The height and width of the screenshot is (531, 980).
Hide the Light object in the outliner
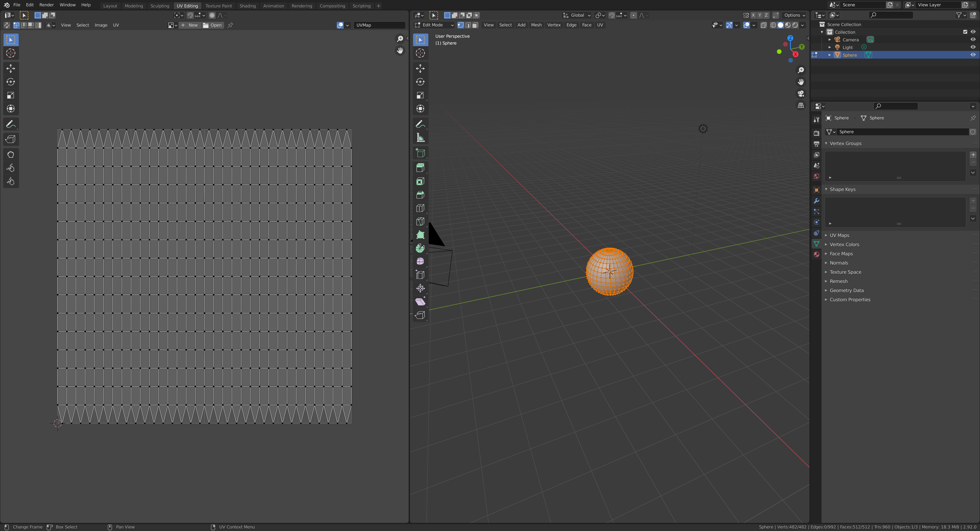(973, 47)
